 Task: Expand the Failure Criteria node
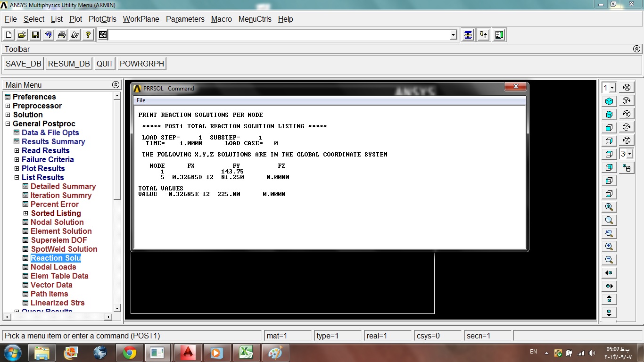click(x=17, y=160)
